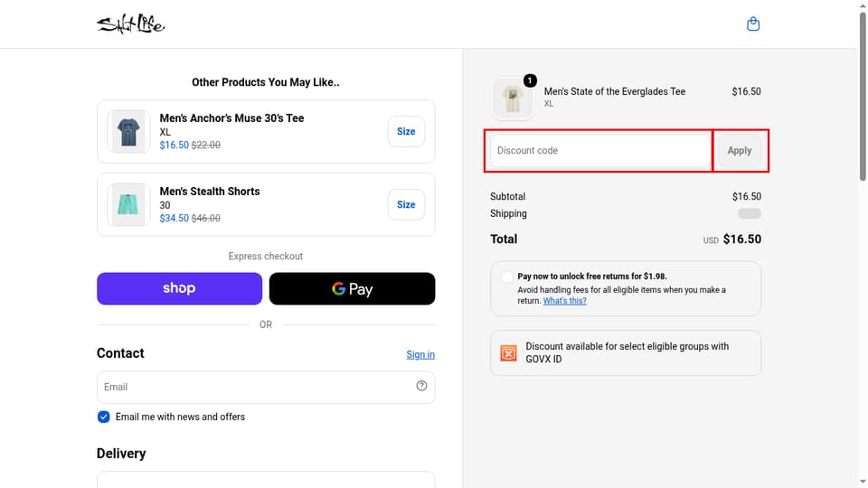The width and height of the screenshot is (868, 488).
Task: Open the 'What's this?' link
Action: pyautogui.click(x=564, y=300)
